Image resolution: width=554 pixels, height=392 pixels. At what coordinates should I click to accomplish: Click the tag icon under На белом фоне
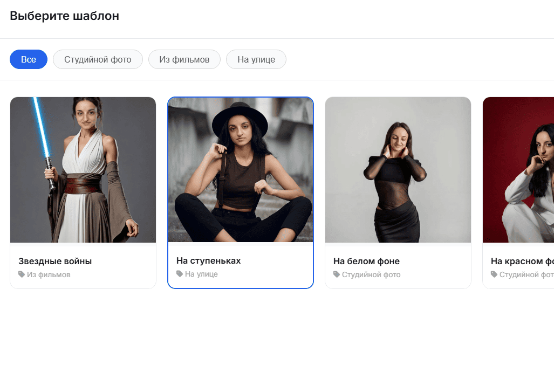tap(337, 274)
